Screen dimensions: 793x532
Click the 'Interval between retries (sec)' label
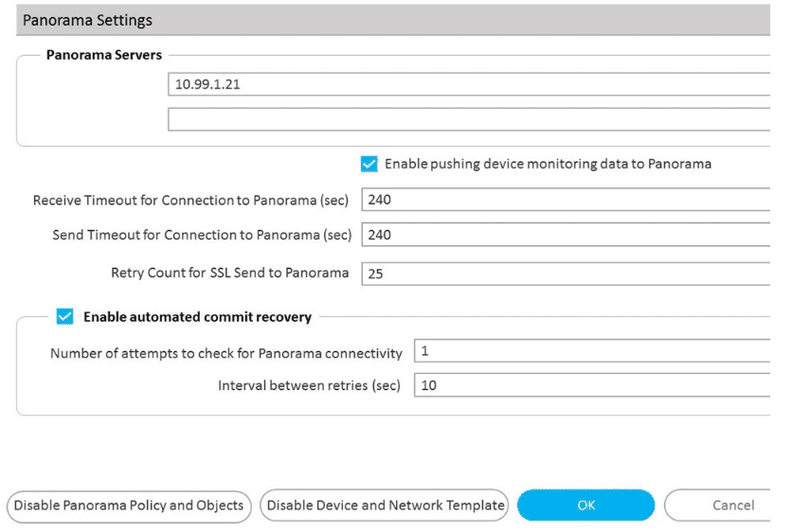click(x=310, y=385)
